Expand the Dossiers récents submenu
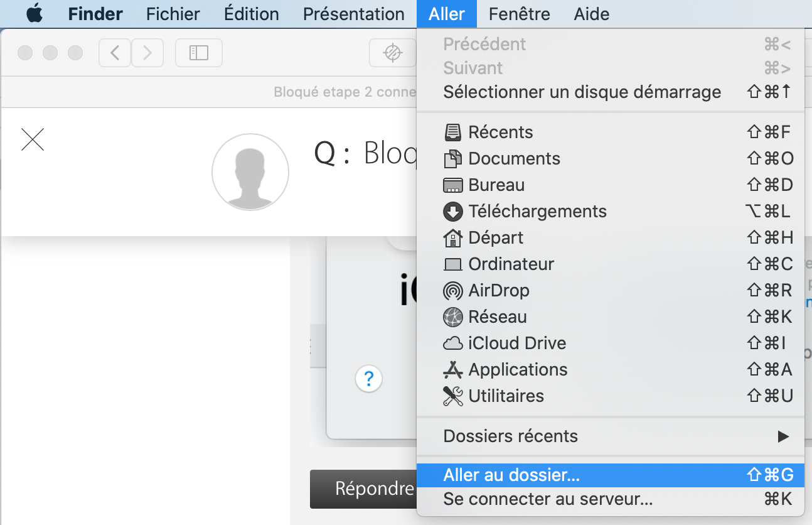The image size is (812, 525). point(783,436)
